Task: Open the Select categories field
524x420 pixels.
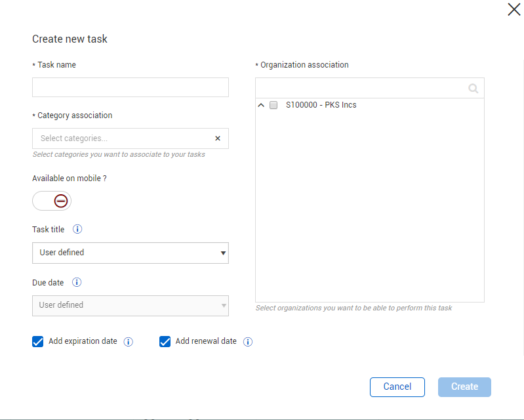Action: coord(121,138)
